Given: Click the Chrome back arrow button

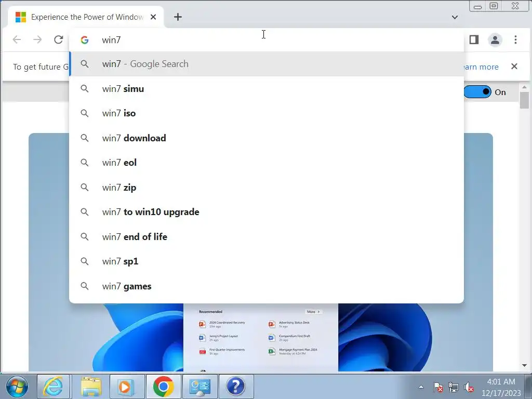Looking at the screenshot, I should click(x=17, y=39).
